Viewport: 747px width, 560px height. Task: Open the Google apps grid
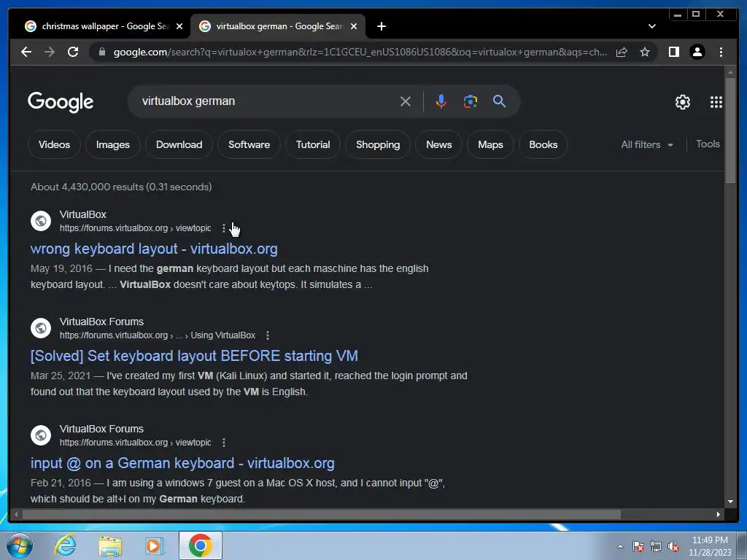point(716,102)
